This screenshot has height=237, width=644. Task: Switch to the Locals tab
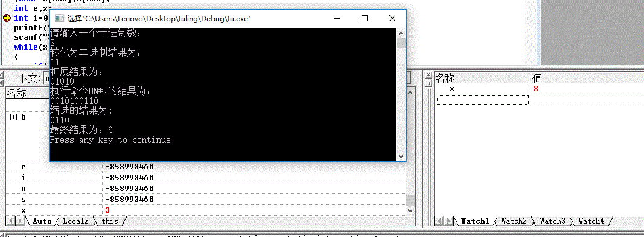point(75,221)
